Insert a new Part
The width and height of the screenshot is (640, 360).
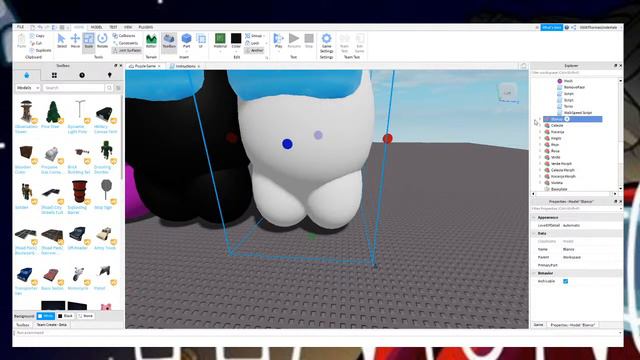tap(187, 41)
